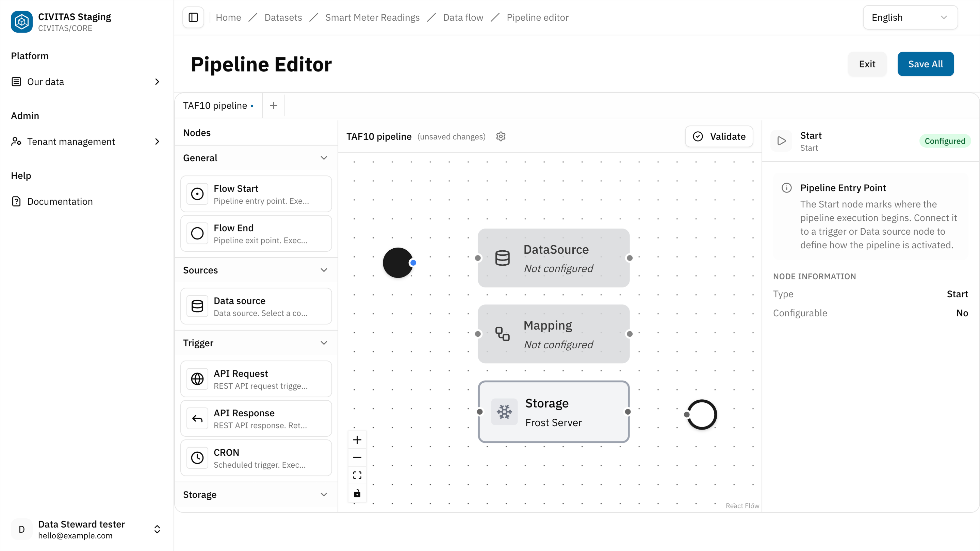Image resolution: width=980 pixels, height=551 pixels.
Task: Open the pipeline settings gear icon
Action: pyautogui.click(x=501, y=136)
